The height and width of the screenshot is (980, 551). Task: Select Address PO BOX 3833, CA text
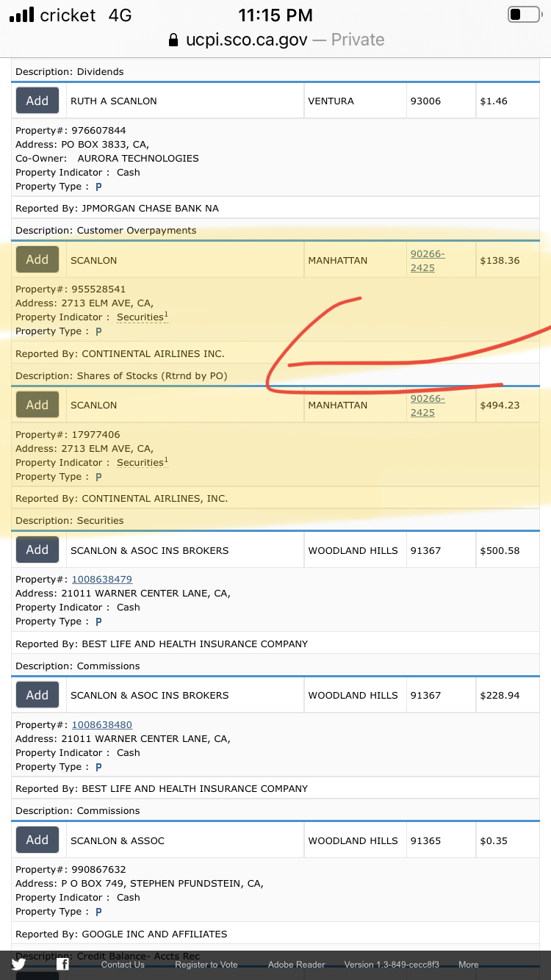click(x=82, y=145)
